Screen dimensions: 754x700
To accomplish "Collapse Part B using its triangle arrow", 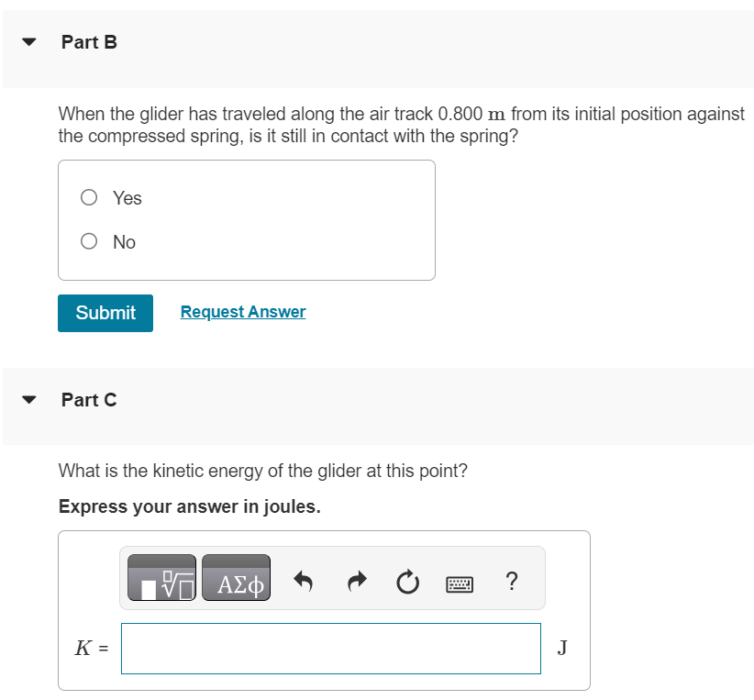I will (29, 42).
